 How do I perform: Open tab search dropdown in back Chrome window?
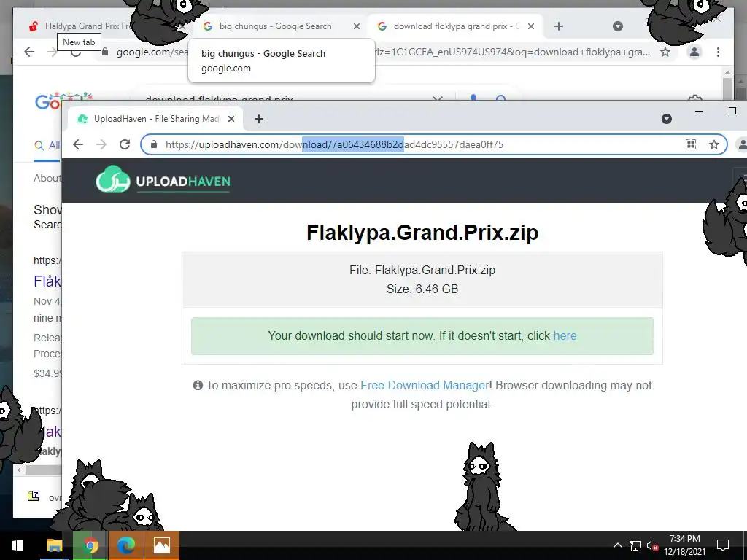tap(617, 26)
